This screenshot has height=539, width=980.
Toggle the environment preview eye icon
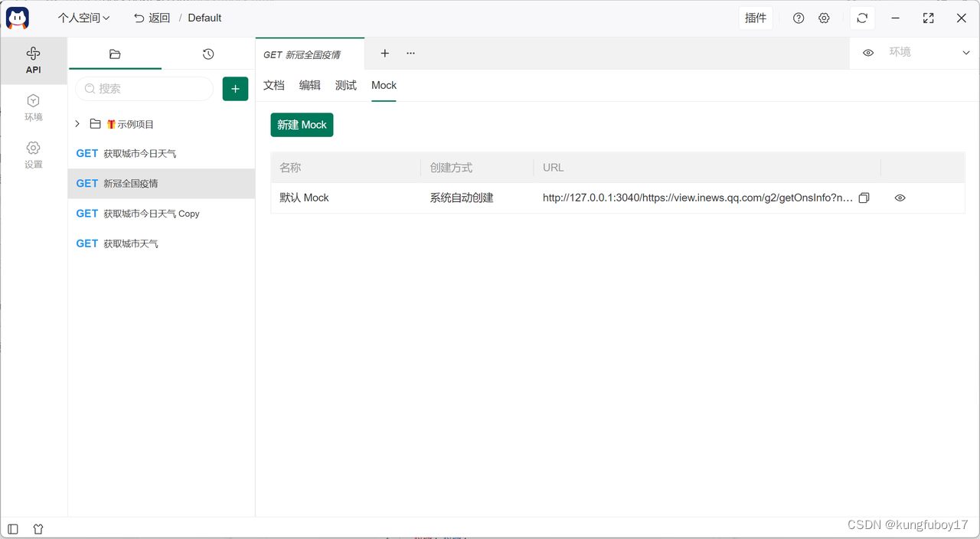click(x=868, y=53)
